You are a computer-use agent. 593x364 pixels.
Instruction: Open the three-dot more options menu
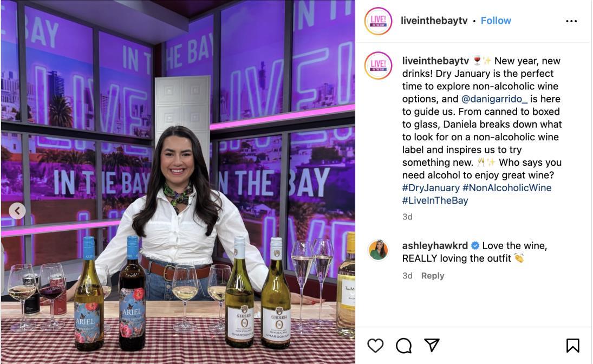point(571,21)
